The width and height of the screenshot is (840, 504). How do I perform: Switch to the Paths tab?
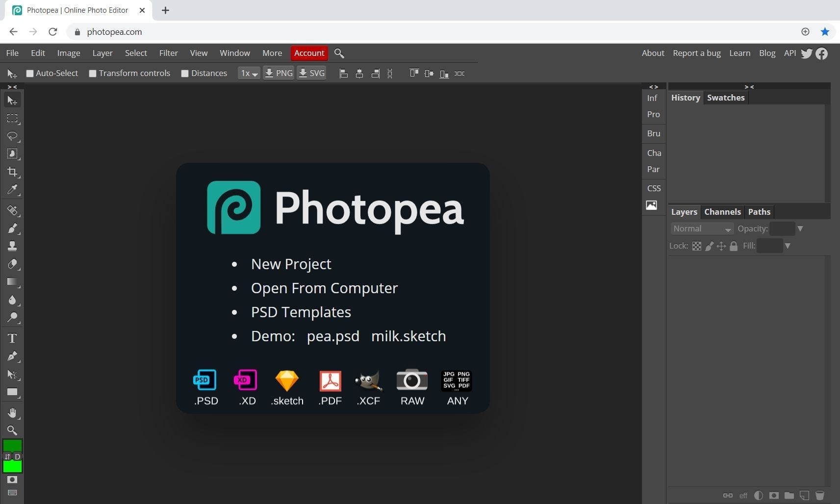point(759,212)
